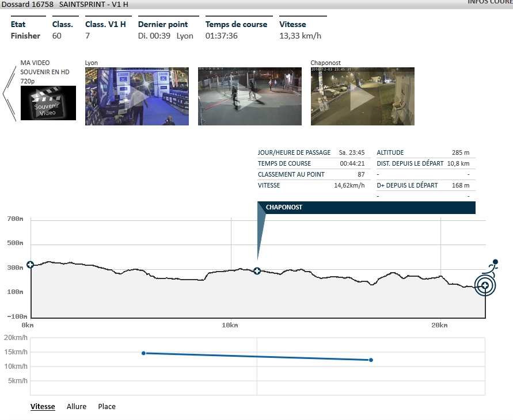Switch to the Vitesse chart tab
Screen dimensions: 513x420
pos(43,406)
